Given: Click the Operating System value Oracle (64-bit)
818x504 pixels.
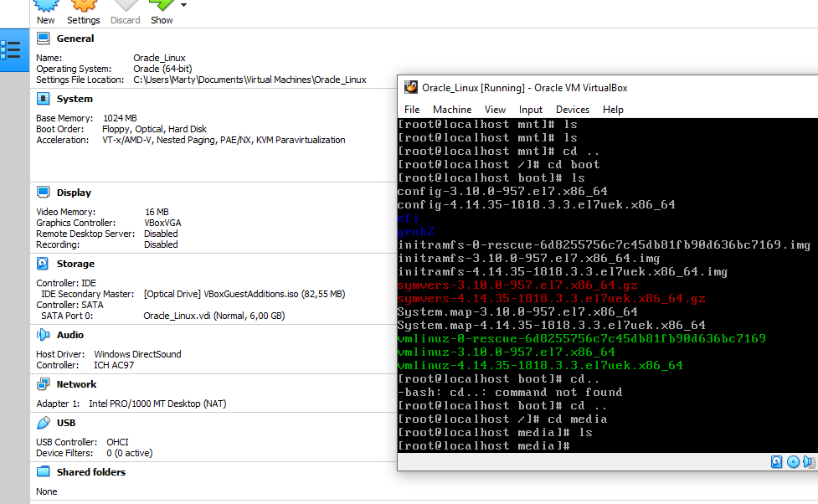Looking at the screenshot, I should [x=162, y=69].
